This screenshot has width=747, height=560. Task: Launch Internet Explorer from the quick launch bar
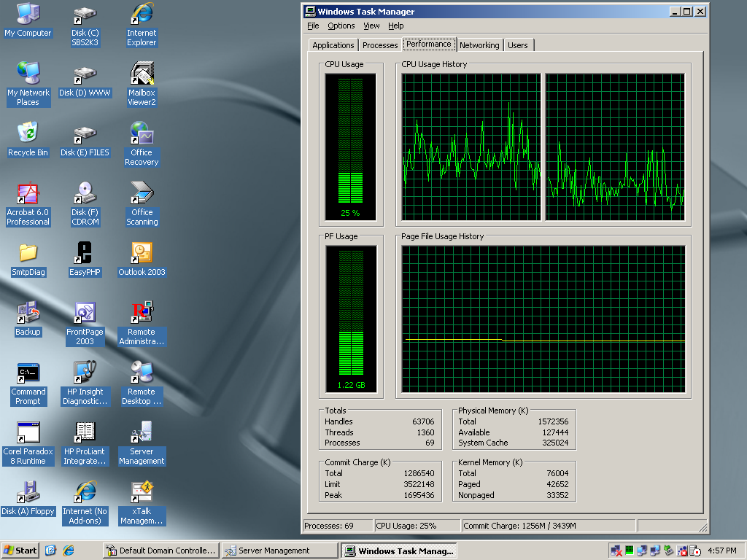click(x=69, y=551)
